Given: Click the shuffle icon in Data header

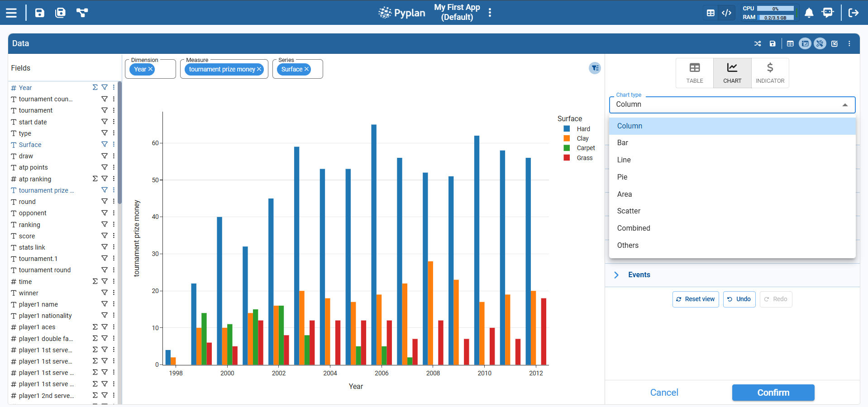Looking at the screenshot, I should coord(757,44).
